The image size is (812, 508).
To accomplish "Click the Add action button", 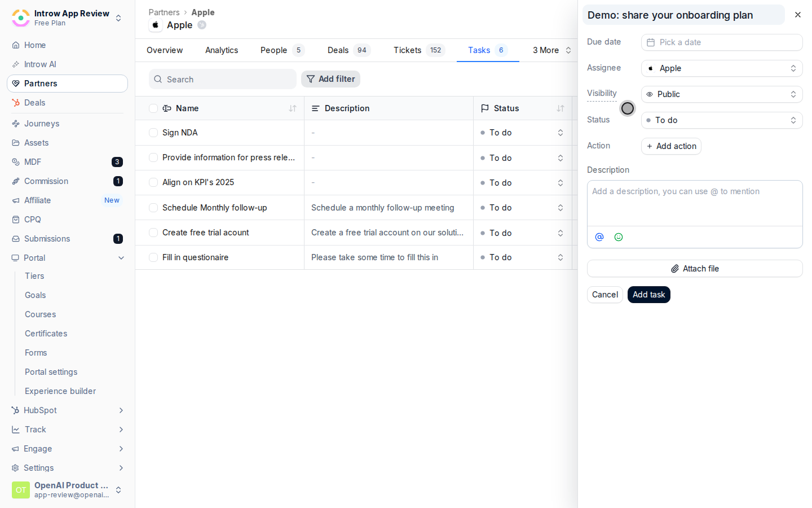I will click(671, 146).
